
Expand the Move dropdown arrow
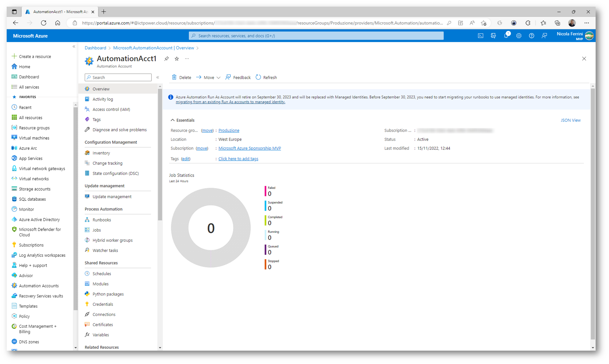pyautogui.click(x=218, y=78)
